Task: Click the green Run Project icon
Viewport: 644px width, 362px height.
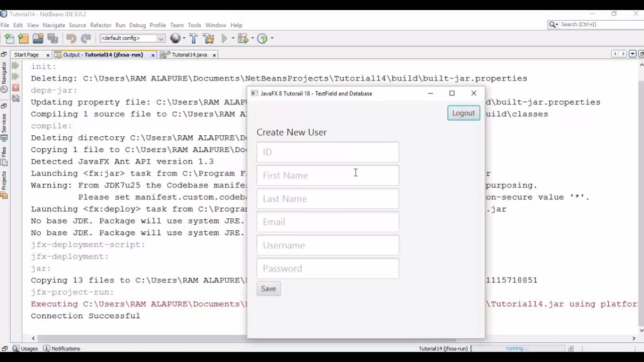Action: click(x=224, y=38)
